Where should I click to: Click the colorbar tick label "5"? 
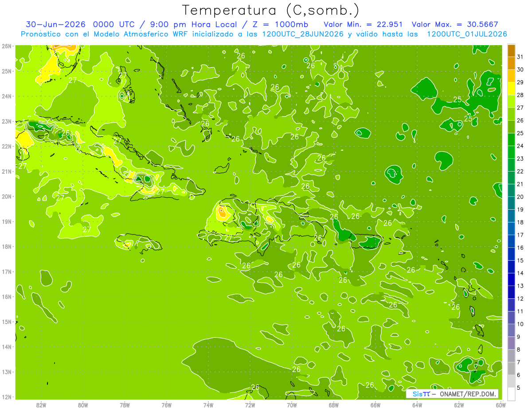click(519, 388)
